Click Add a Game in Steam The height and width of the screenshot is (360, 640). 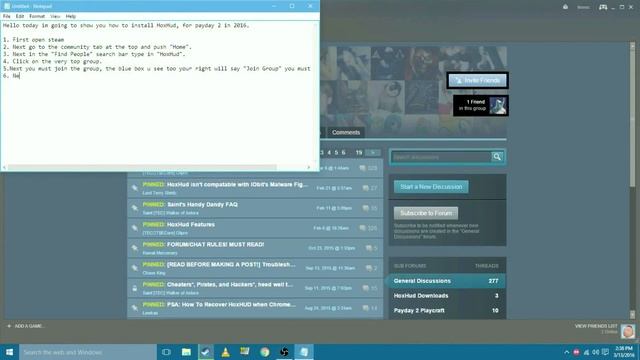tap(26, 326)
